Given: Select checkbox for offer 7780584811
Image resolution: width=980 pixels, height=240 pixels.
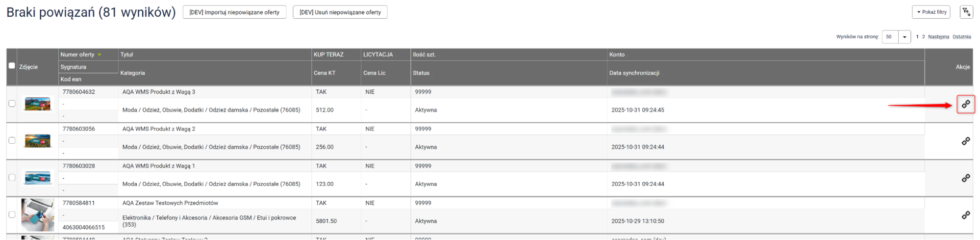Looking at the screenshot, I should [x=12, y=214].
